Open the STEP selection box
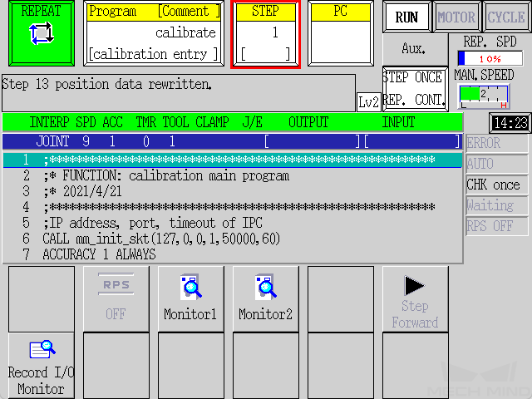This screenshot has height=399, width=532. 266,33
